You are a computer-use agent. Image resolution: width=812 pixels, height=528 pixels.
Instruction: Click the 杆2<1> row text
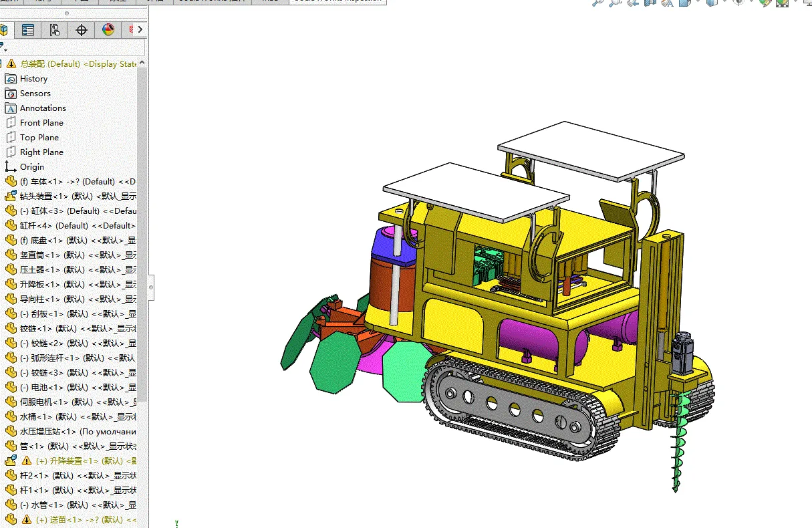tap(78, 476)
